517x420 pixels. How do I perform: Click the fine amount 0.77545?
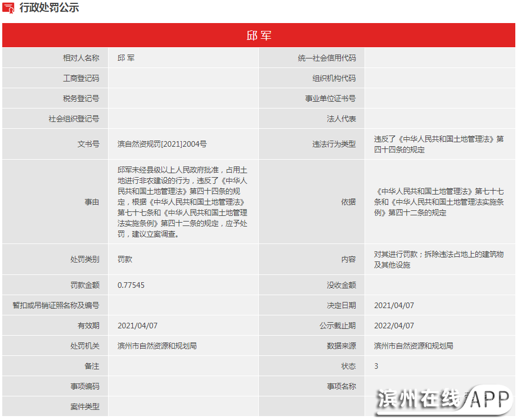tap(131, 285)
